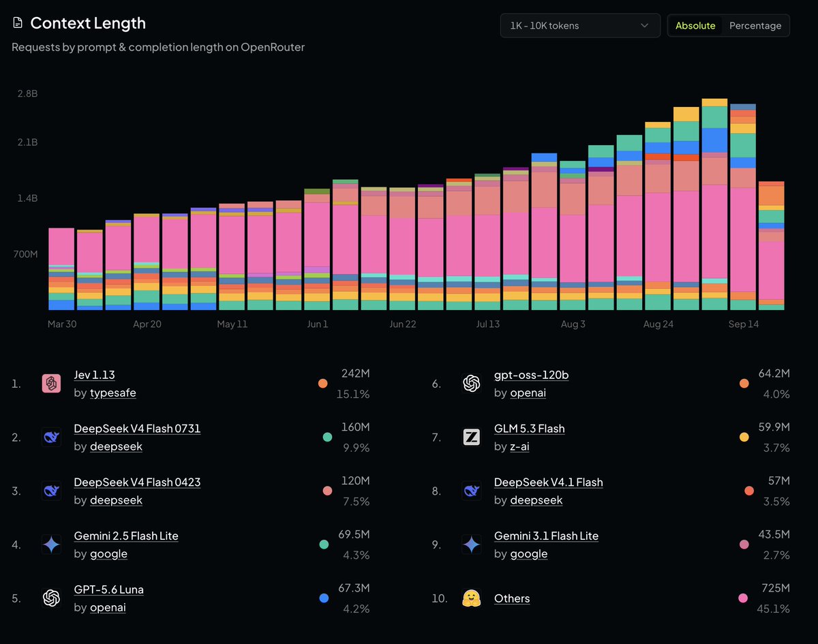Click the yellow color dot for GLM 5.3 Flash
The image size is (818, 644).
tap(744, 437)
